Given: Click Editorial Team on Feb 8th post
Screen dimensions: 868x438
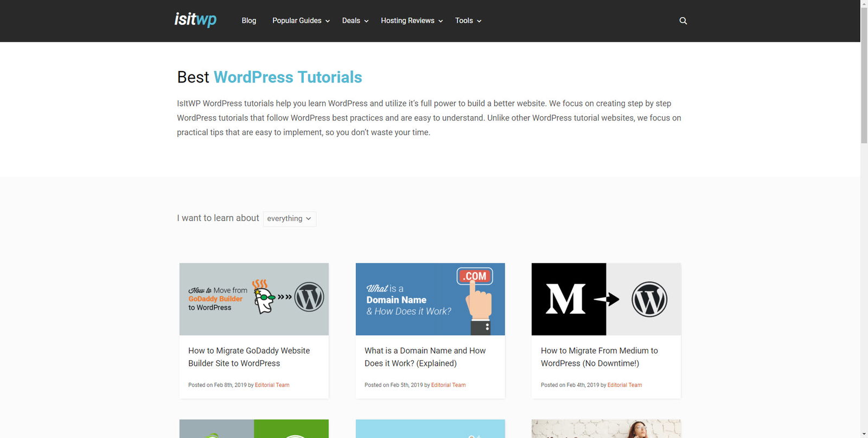Looking at the screenshot, I should [272, 385].
